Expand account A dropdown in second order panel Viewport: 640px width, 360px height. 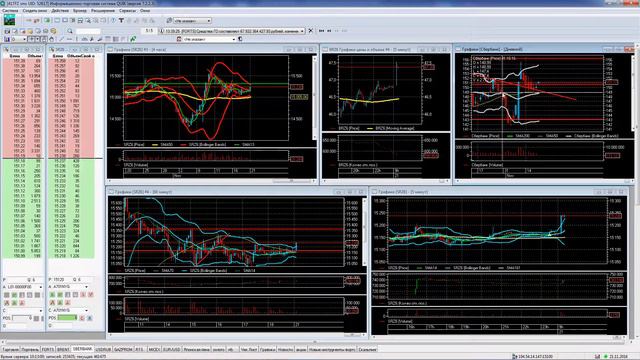click(x=86, y=287)
